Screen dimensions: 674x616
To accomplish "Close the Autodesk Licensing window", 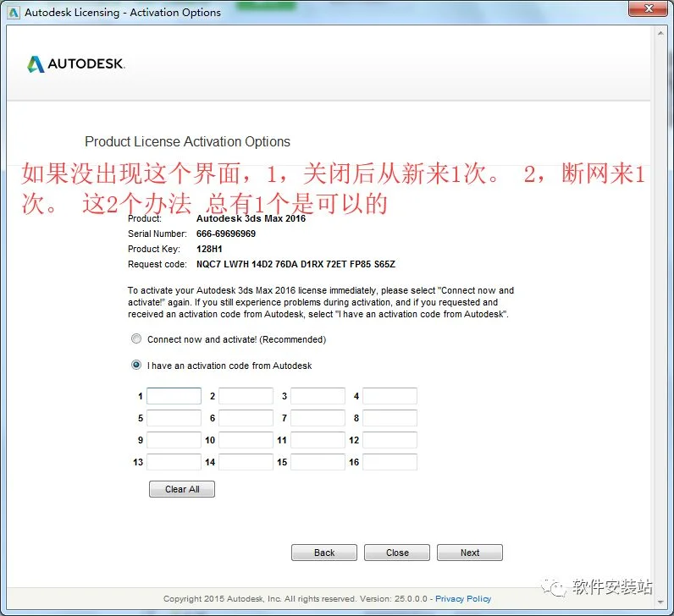I will point(649,8).
